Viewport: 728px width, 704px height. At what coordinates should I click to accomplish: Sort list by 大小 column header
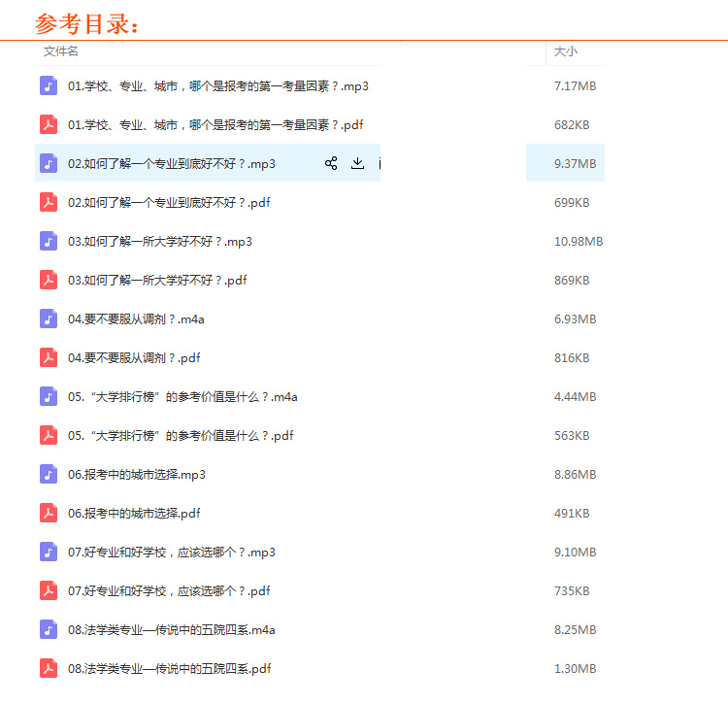tap(565, 50)
